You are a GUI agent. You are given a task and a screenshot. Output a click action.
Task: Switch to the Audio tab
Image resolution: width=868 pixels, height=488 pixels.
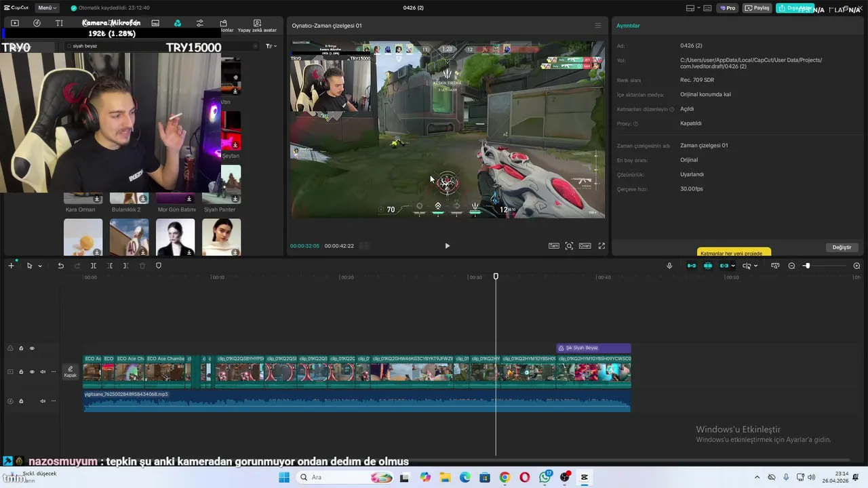[x=37, y=23]
